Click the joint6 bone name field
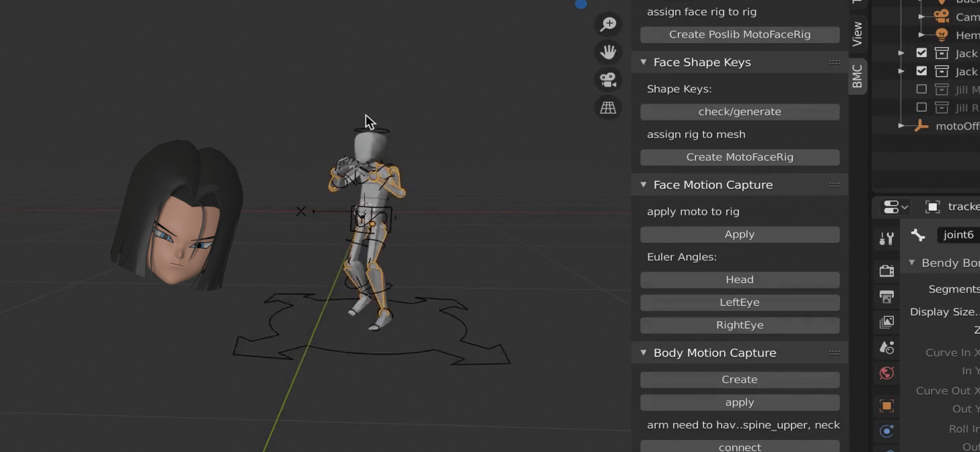Viewport: 980px width, 452px height. pos(958,234)
